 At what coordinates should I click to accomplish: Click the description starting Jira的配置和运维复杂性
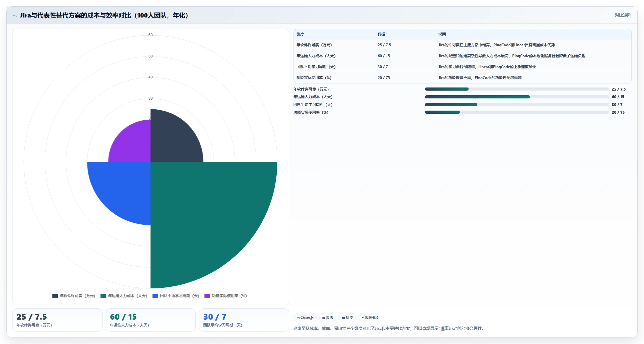[x=512, y=56]
